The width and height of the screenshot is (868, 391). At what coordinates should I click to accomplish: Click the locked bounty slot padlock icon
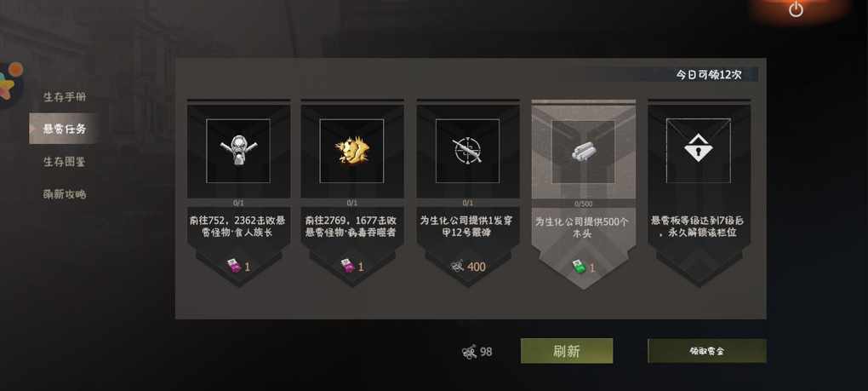pos(698,150)
